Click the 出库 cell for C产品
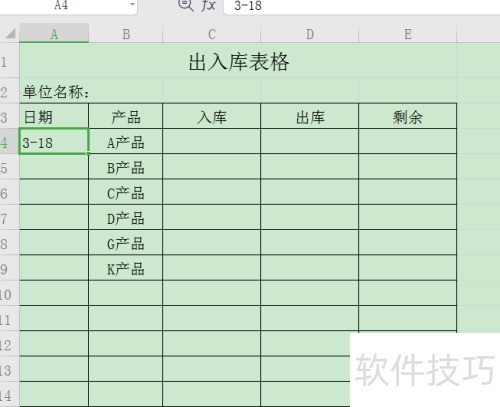 pyautogui.click(x=310, y=192)
